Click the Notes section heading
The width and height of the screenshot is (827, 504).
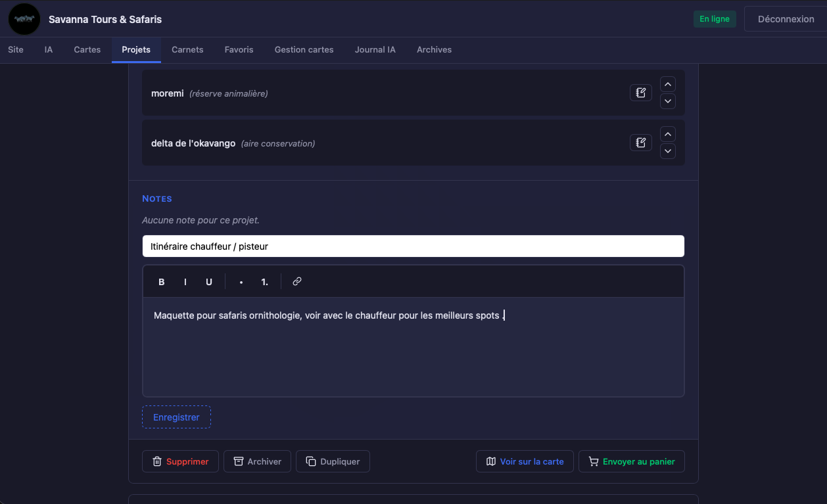157,198
